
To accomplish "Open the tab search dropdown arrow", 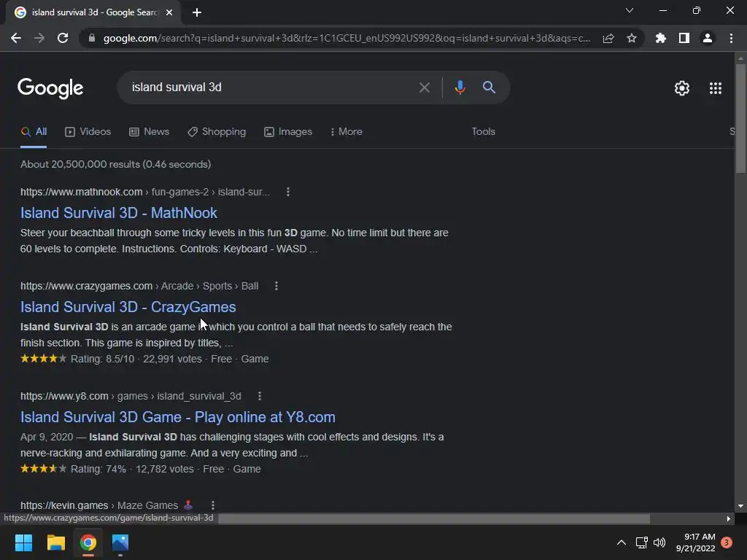I will coord(630,10).
